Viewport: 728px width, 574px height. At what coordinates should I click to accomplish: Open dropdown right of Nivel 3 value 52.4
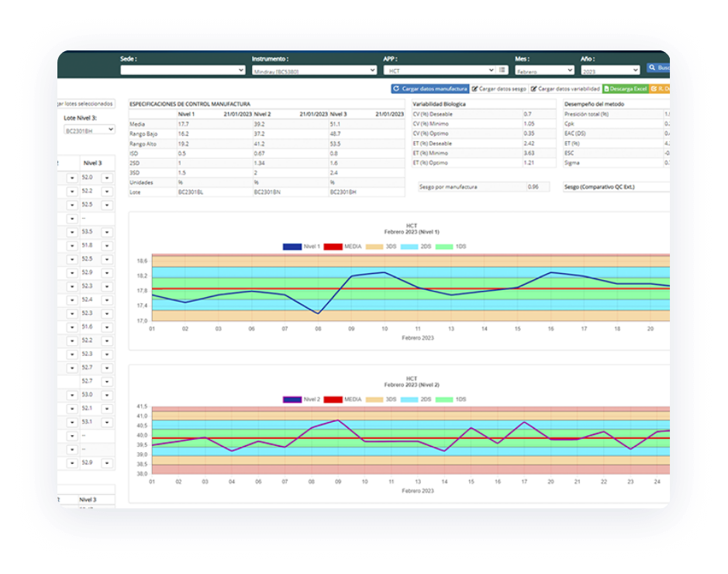click(107, 300)
